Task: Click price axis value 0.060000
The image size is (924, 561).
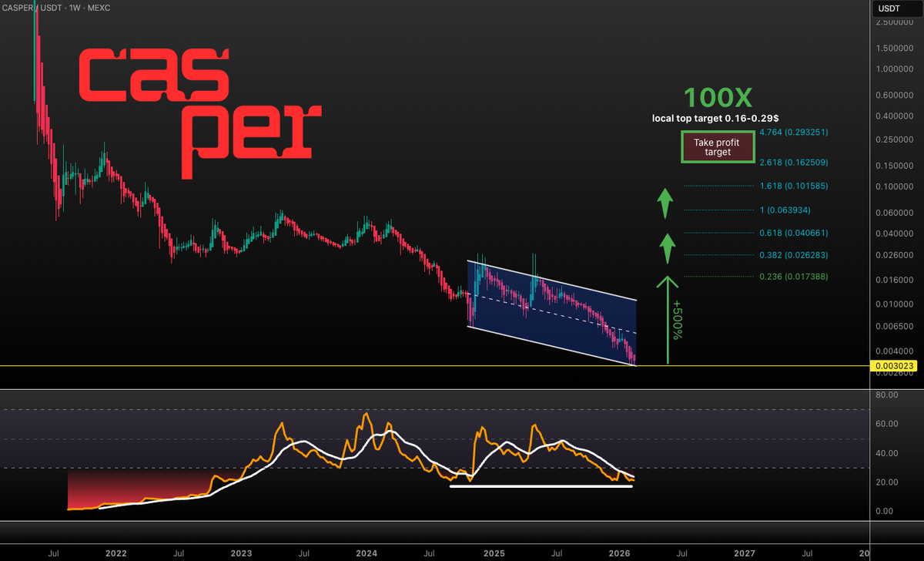Action: 896,213
